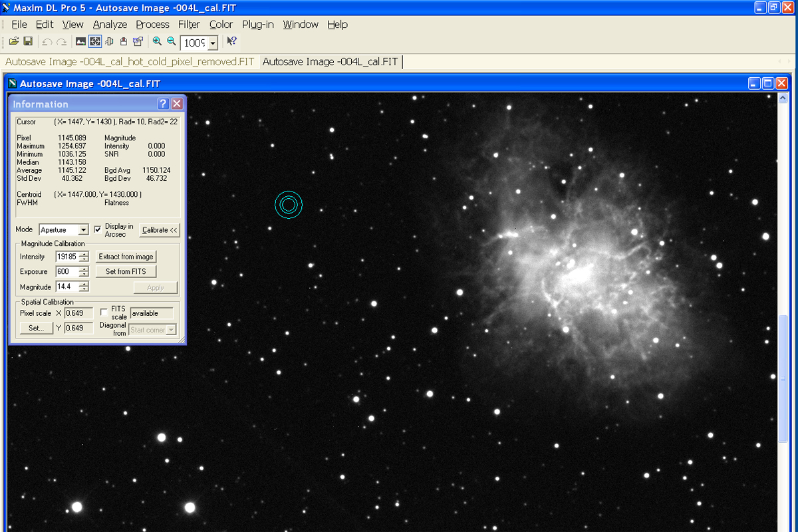Open the Analyze menu
The image size is (798, 532).
point(110,25)
